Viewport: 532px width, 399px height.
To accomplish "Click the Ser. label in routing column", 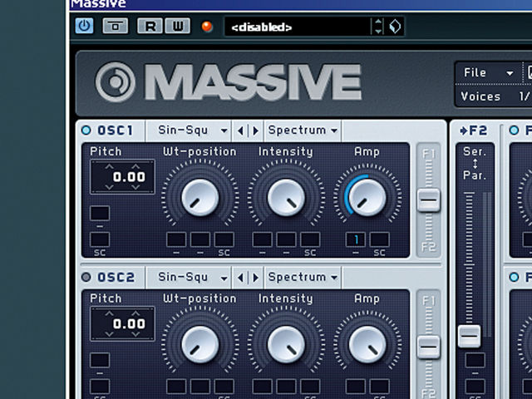I will click(x=475, y=151).
